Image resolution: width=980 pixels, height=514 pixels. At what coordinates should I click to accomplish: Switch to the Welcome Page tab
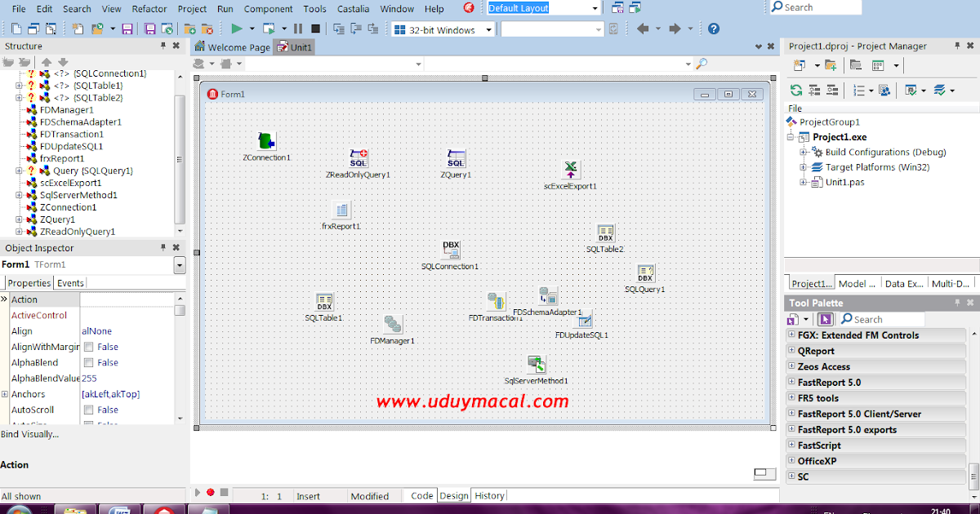coord(231,47)
